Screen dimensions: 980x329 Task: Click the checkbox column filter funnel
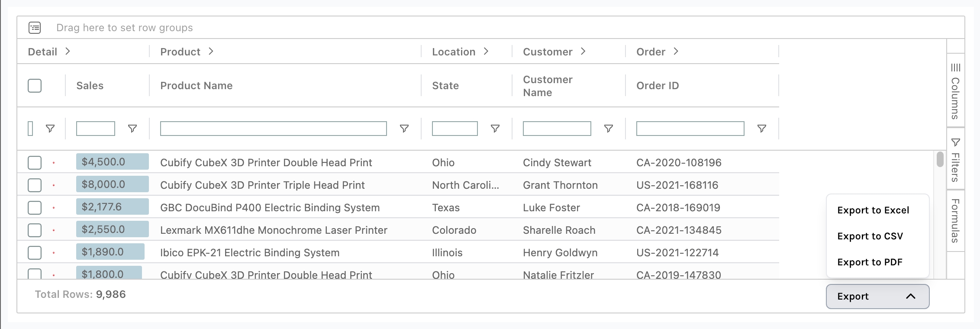[50, 129]
